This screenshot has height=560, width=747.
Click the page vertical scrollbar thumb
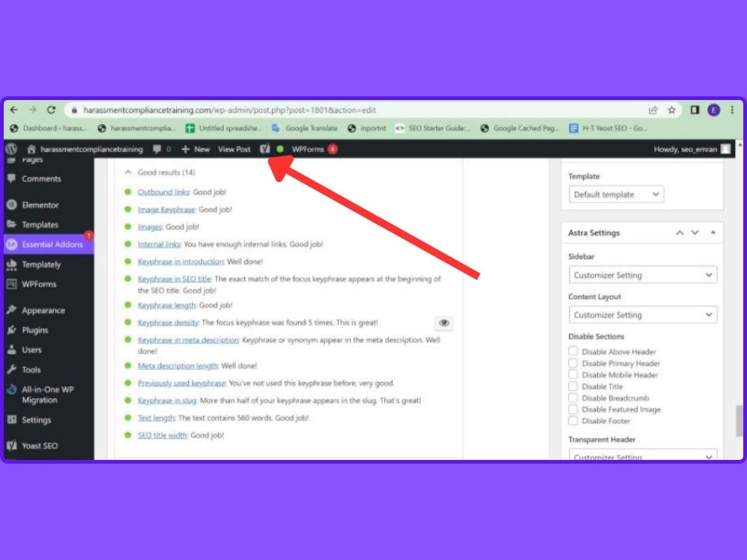tap(739, 420)
